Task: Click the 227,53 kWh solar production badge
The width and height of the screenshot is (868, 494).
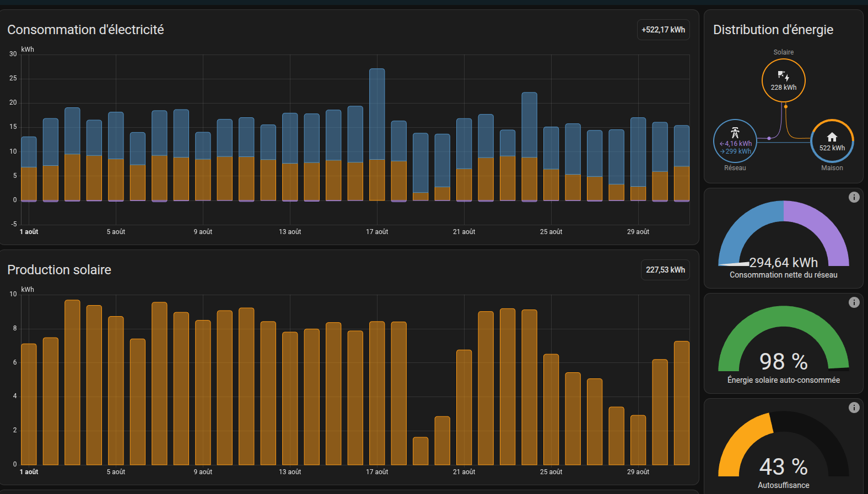Action: 665,270
